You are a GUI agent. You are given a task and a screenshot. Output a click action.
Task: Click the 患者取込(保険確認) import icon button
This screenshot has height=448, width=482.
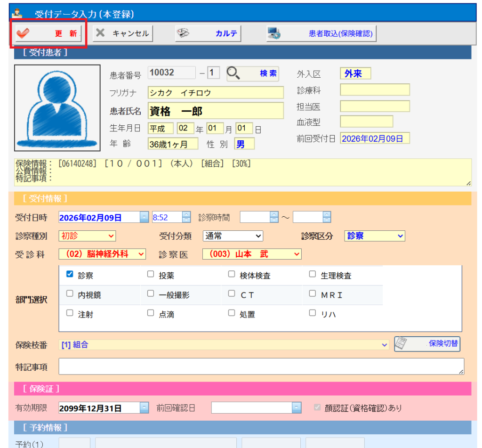321,33
